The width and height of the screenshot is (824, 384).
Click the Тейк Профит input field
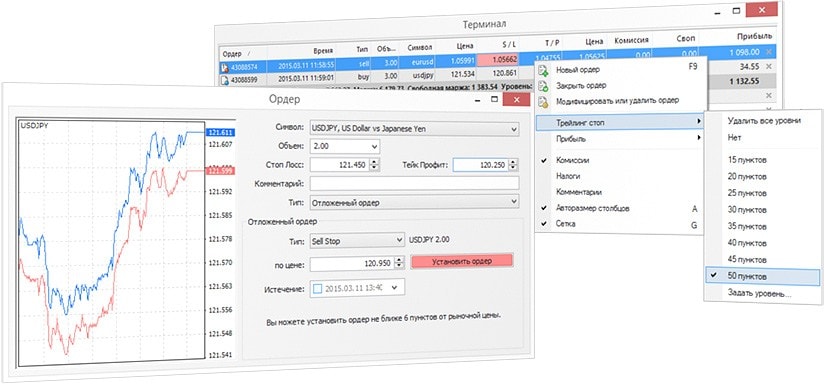(481, 165)
